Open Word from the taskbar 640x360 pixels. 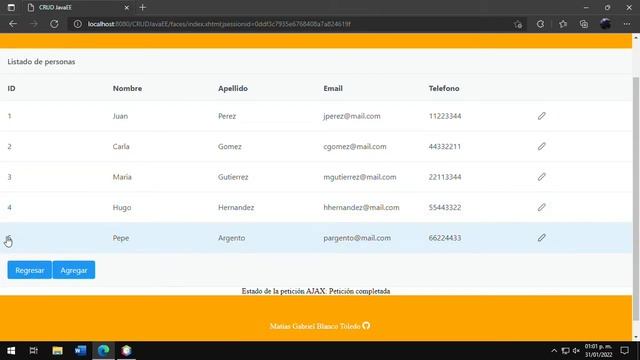pos(80,351)
